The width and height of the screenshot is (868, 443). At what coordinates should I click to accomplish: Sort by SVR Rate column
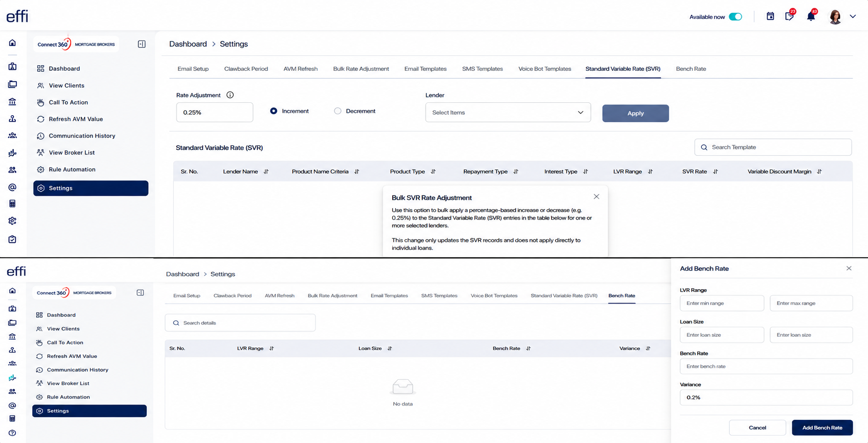coord(716,172)
